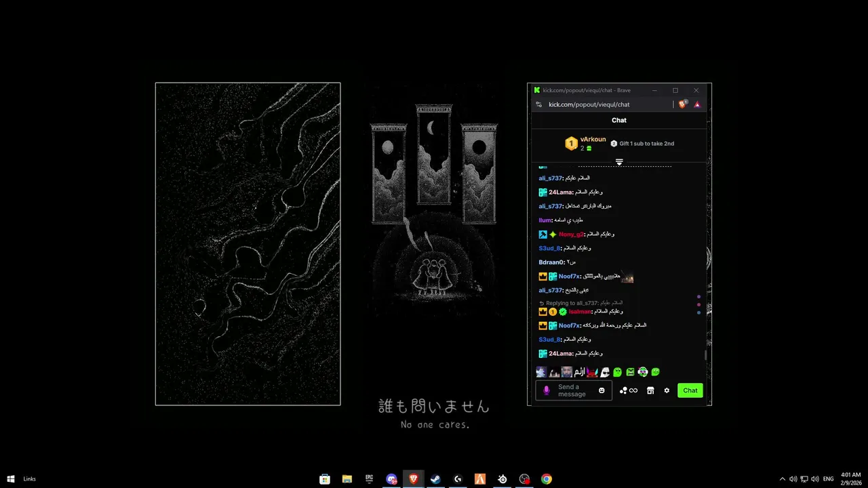Open the network icon in the system tray
Image resolution: width=868 pixels, height=488 pixels.
tap(804, 479)
